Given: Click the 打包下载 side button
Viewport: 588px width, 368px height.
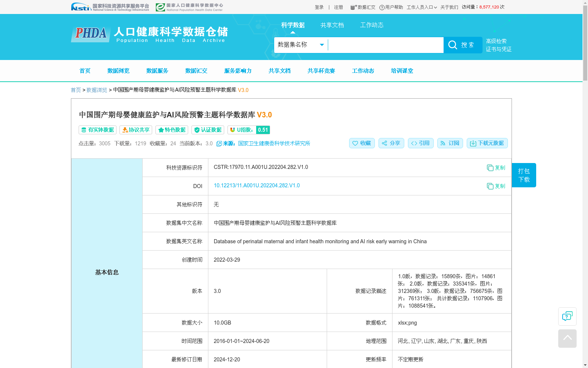Looking at the screenshot, I should pyautogui.click(x=524, y=175).
